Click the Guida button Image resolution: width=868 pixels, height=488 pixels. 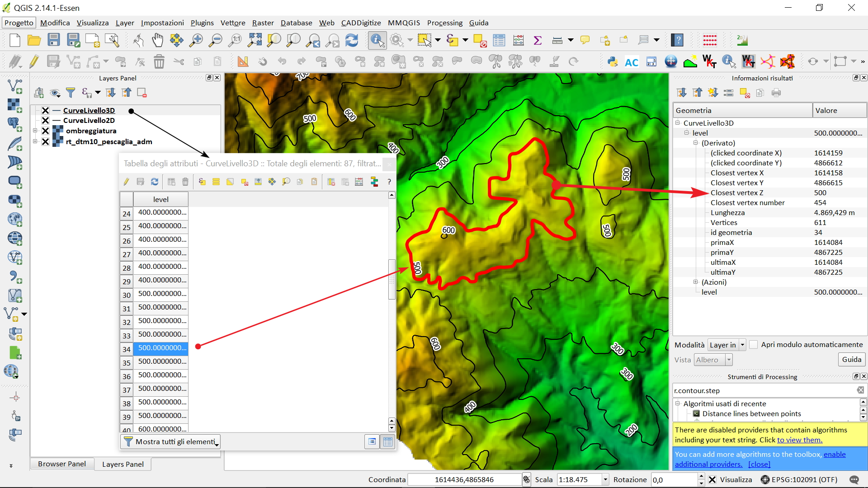coord(851,360)
